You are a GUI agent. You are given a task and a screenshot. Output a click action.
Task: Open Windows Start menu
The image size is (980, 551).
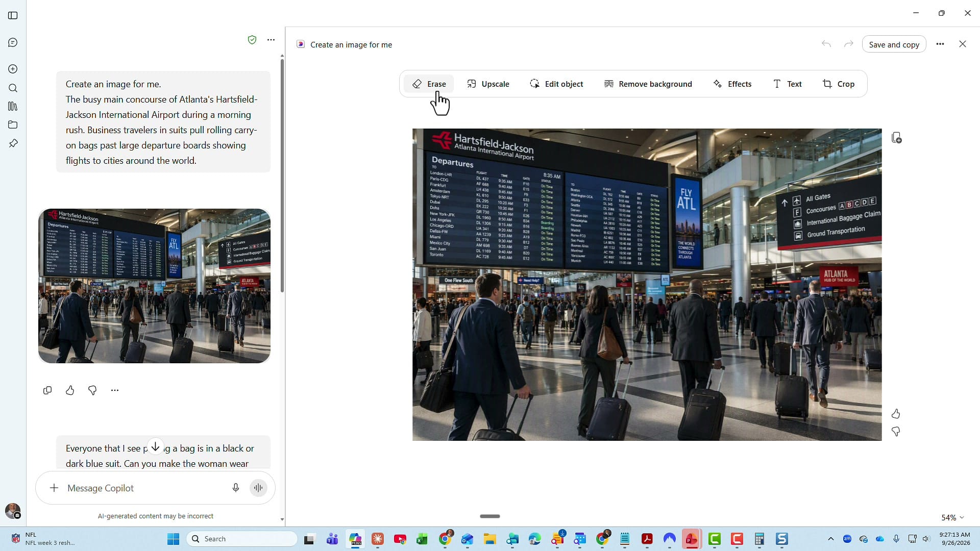[174, 539]
